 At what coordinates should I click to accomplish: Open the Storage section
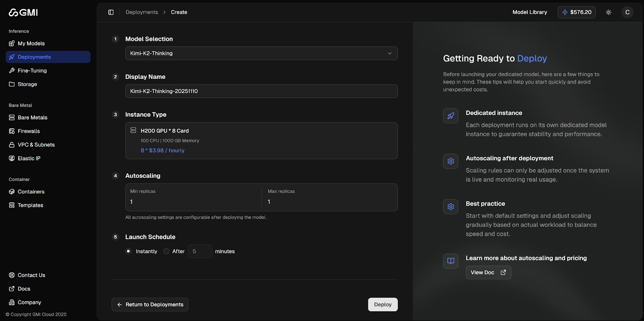[x=48, y=84]
